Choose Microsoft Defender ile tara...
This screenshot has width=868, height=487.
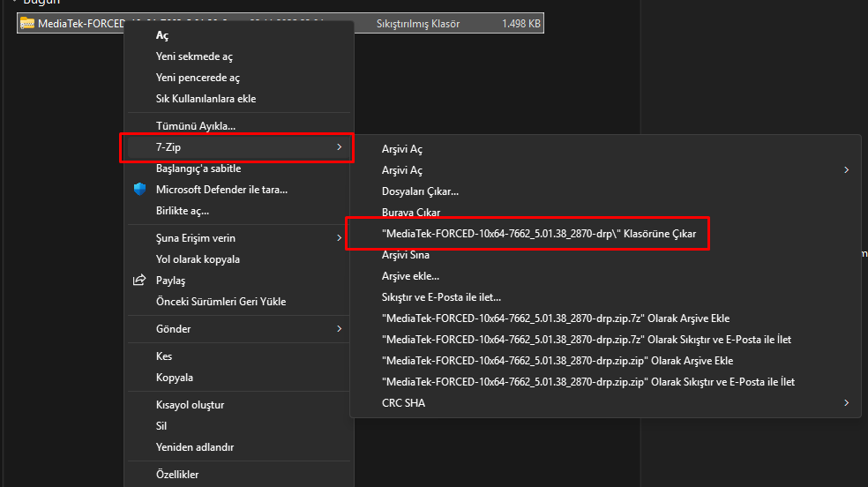pyautogui.click(x=239, y=190)
